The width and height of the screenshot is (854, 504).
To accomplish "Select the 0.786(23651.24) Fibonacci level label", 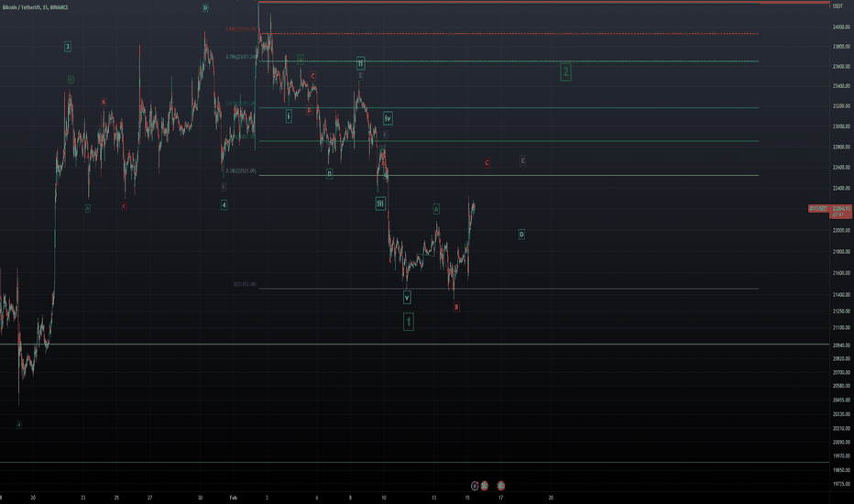I will 241,57.
